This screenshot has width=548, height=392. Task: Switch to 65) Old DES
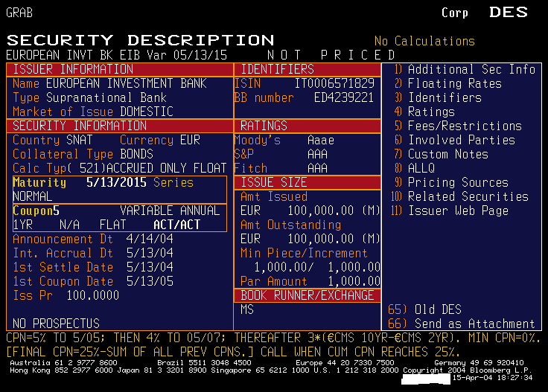click(x=424, y=309)
